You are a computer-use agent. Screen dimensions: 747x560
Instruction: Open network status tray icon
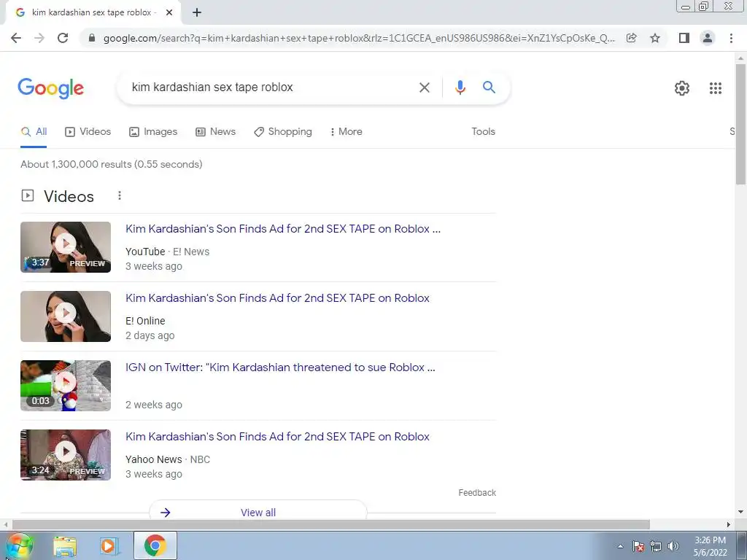[x=656, y=546]
